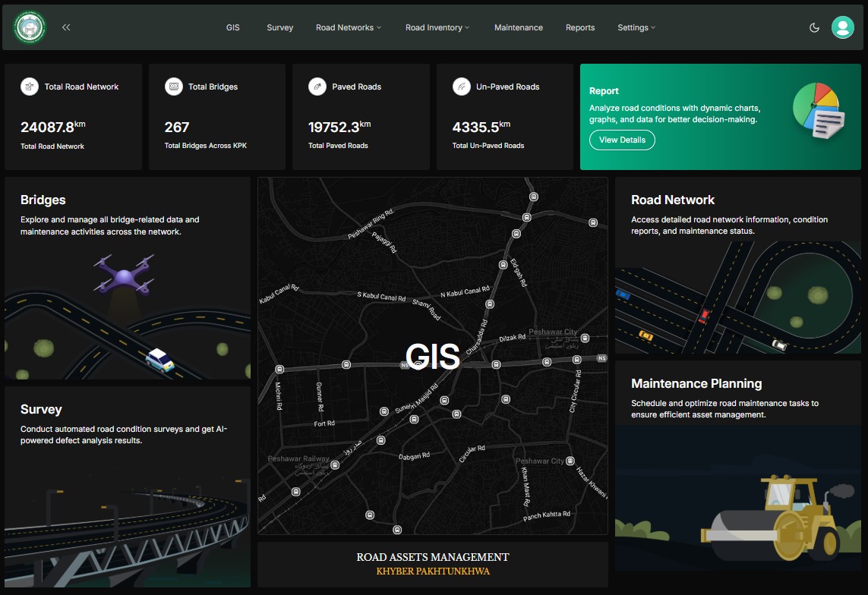Open the Survey card heading

click(41, 409)
